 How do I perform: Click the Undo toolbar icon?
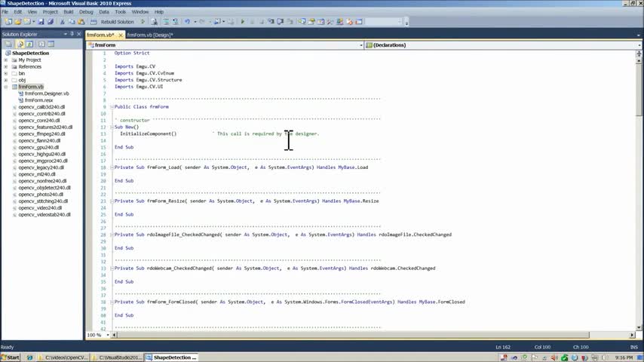click(x=187, y=22)
